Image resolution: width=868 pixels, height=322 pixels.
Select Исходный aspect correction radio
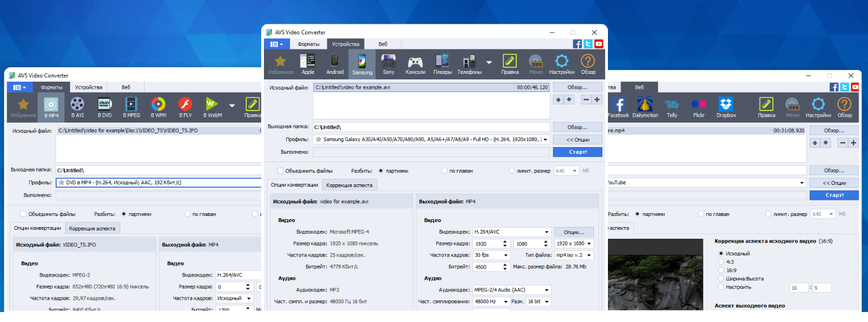coord(721,253)
